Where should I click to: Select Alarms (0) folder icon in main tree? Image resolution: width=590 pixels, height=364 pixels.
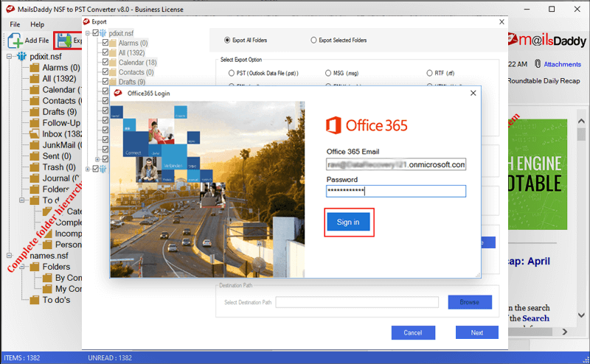tap(35, 68)
